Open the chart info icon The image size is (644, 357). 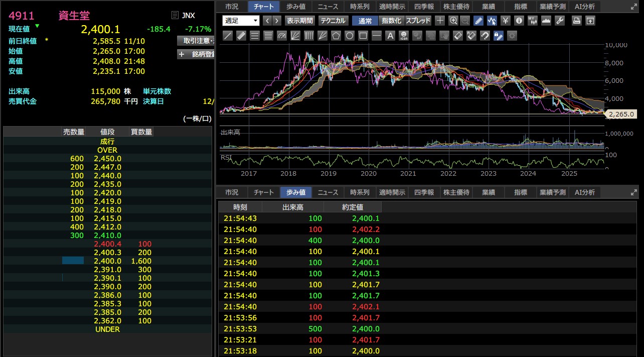tap(519, 21)
